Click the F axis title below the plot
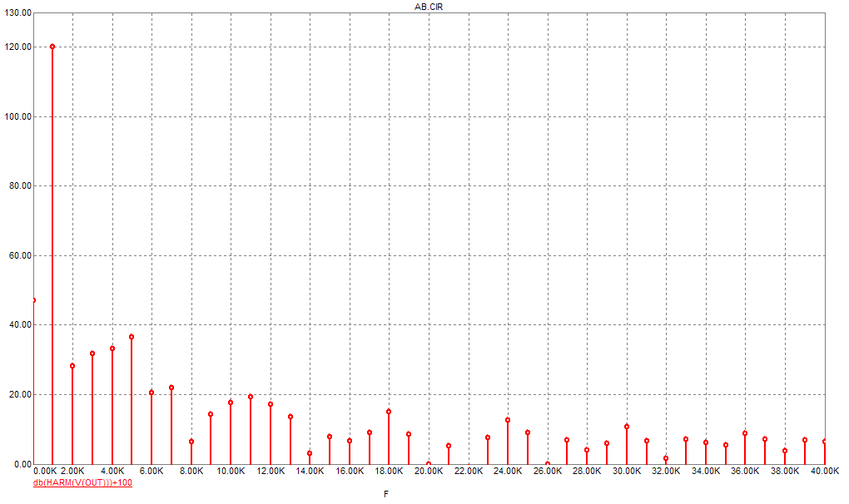 tap(386, 494)
